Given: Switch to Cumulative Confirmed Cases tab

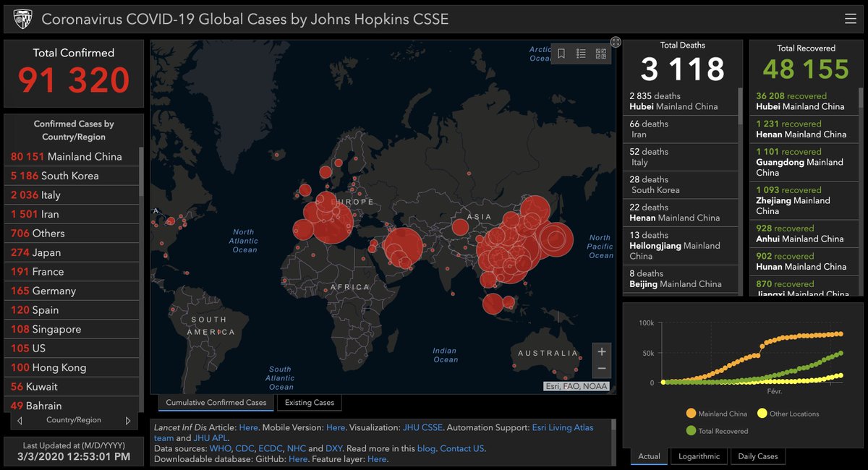Looking at the screenshot, I should tap(216, 403).
